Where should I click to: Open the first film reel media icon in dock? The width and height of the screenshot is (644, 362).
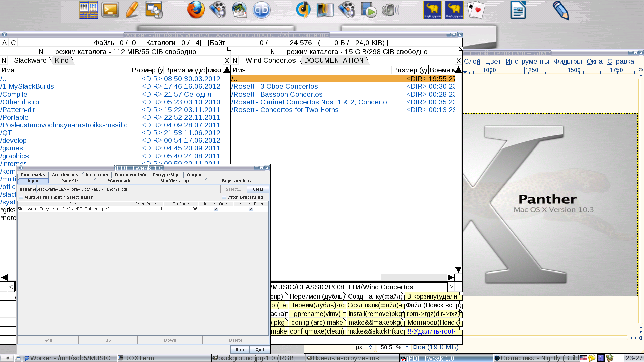[218, 10]
